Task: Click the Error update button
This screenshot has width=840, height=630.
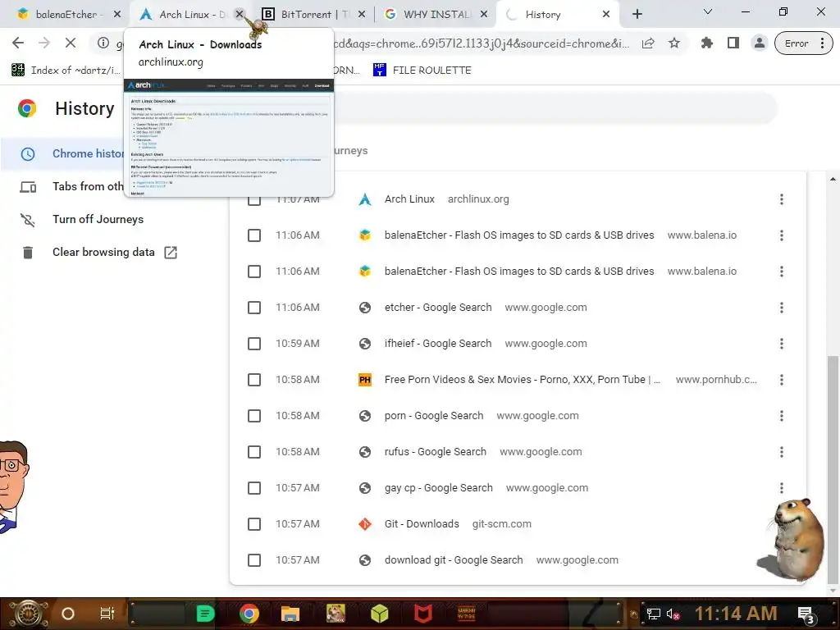Action: point(804,43)
